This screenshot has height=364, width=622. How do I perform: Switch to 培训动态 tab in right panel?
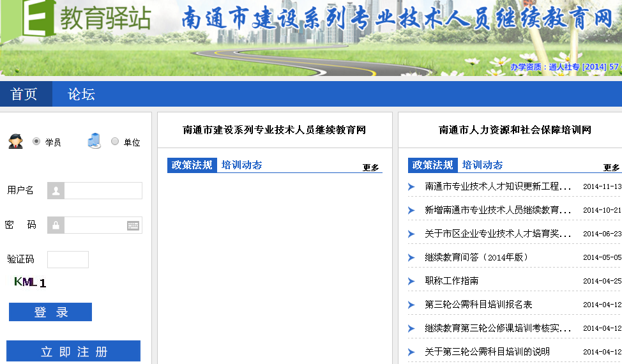click(482, 165)
